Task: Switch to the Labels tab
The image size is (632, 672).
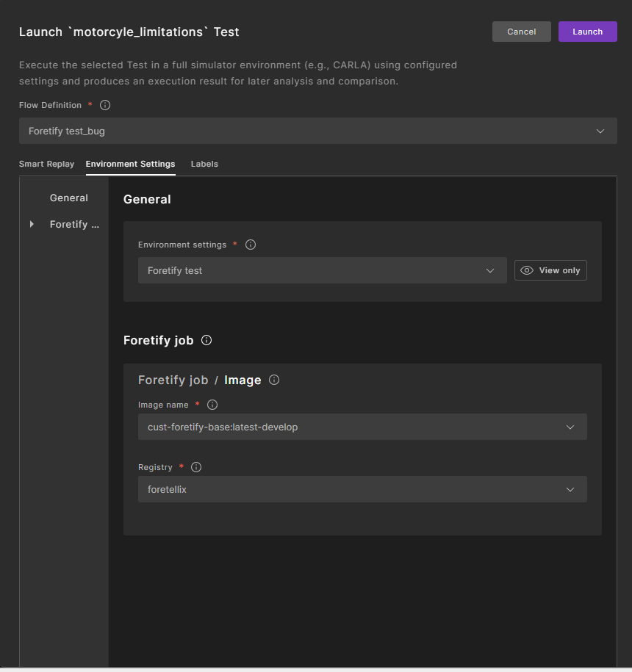Action: click(x=204, y=164)
